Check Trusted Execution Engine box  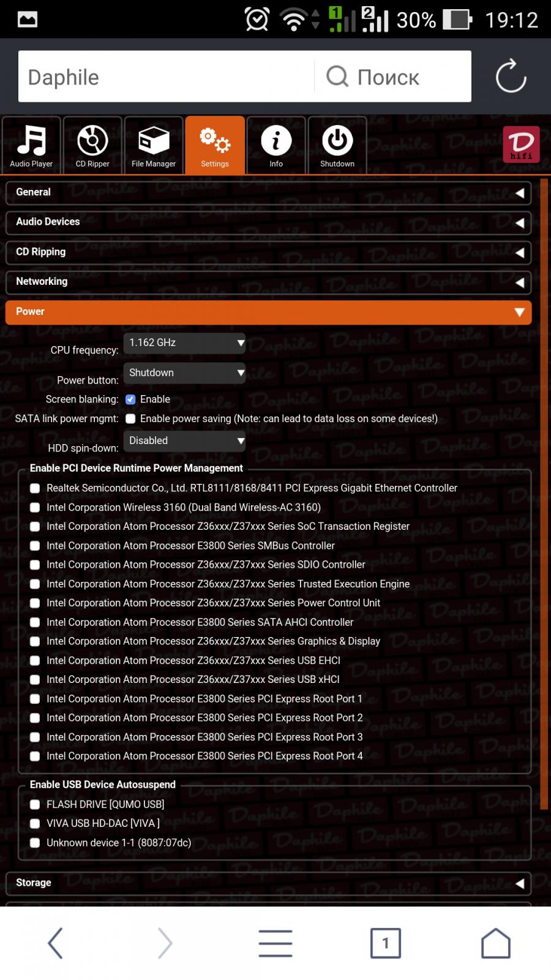tap(35, 584)
